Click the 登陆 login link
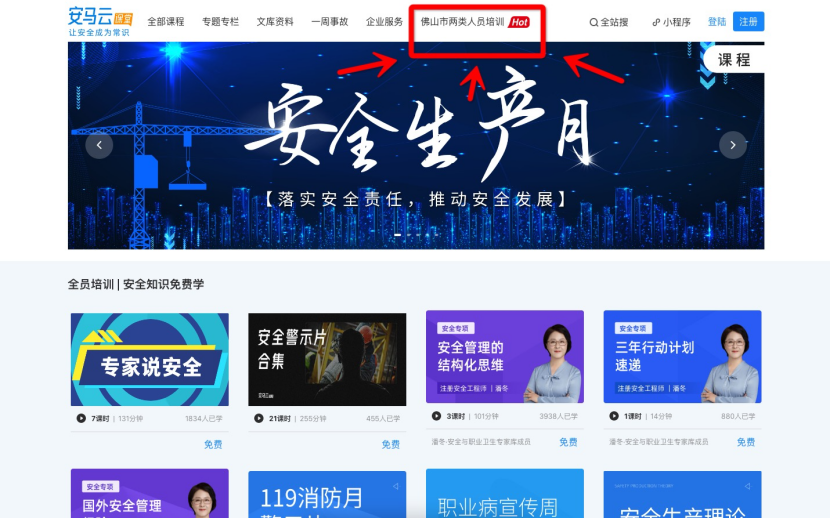Screen dimensions: 831x519 [717, 22]
